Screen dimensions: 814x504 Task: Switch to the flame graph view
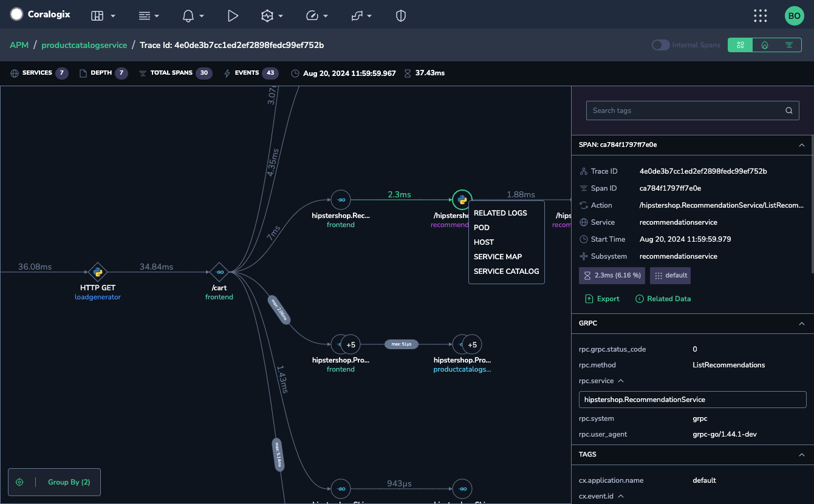[764, 45]
